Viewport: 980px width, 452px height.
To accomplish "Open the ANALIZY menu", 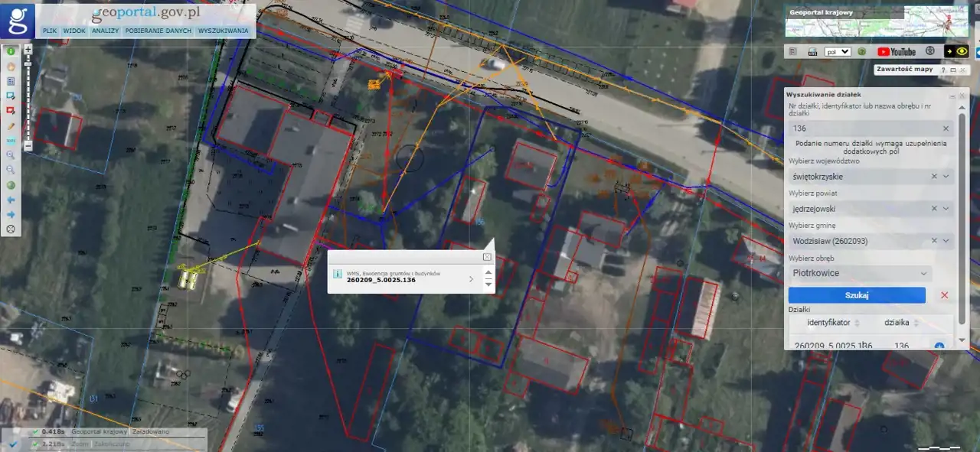I will click(x=105, y=31).
